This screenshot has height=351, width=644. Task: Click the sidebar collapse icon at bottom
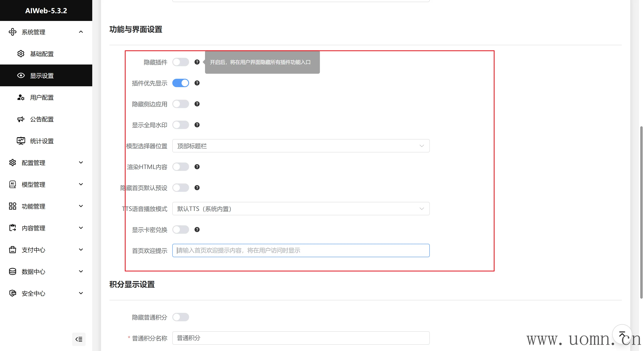(x=79, y=339)
